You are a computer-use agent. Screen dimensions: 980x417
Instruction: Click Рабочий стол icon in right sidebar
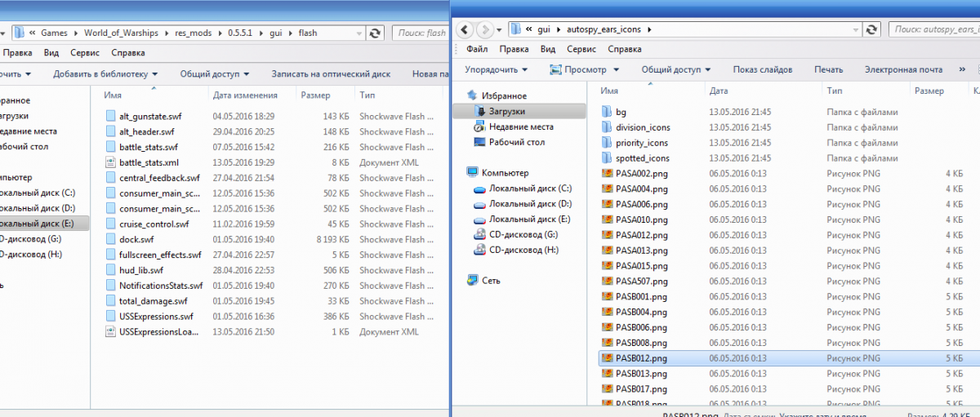tap(480, 142)
